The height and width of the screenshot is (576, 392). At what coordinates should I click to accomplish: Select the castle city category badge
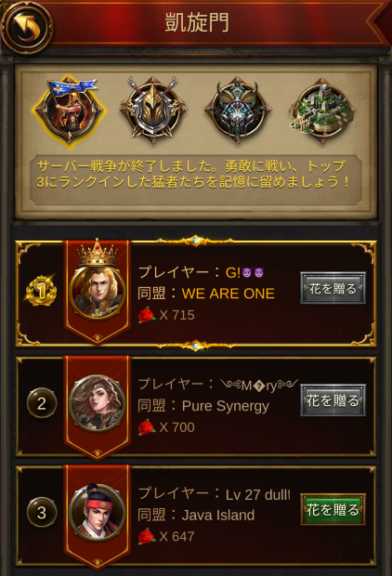point(322,110)
